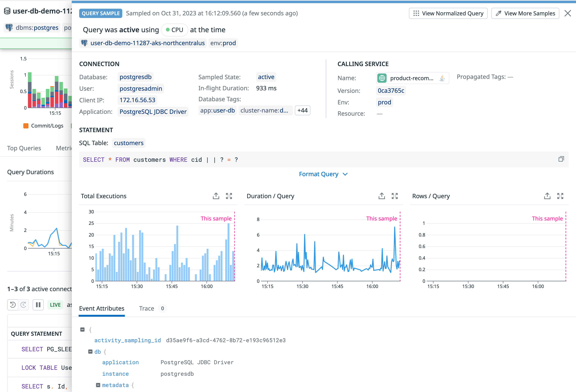Expand Duration / Query chart to fullscreen

pos(395,196)
